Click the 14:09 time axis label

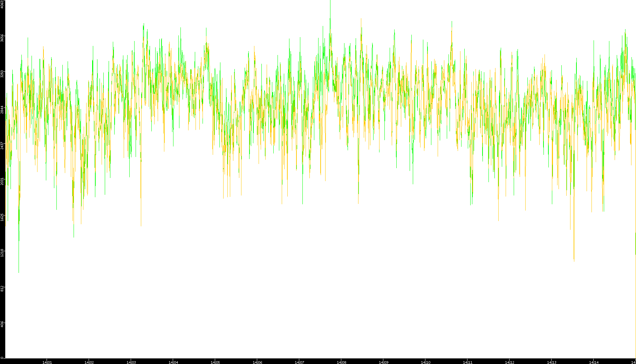coord(383,362)
